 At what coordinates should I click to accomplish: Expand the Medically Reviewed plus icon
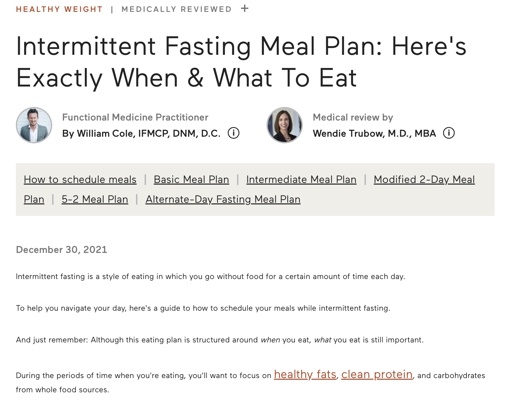(244, 9)
